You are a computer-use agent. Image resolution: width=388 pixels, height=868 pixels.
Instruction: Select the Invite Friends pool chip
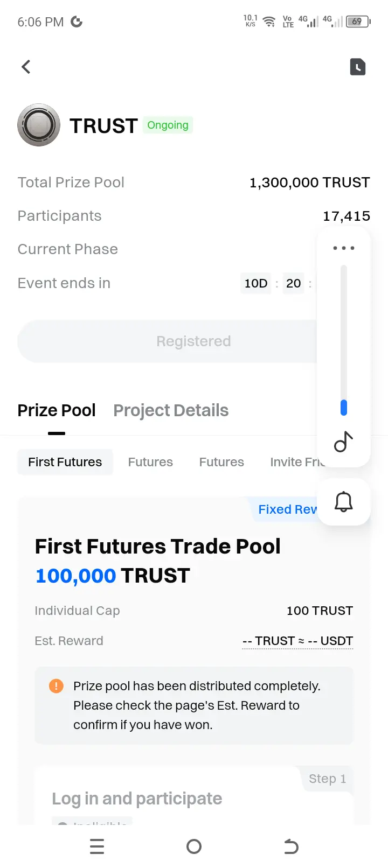pyautogui.click(x=296, y=462)
